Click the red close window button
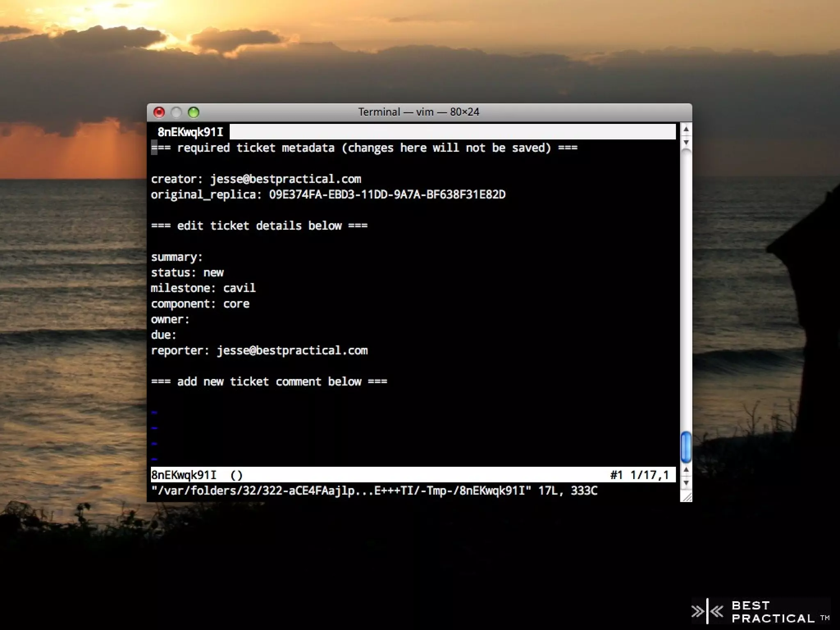840x630 pixels. point(159,112)
